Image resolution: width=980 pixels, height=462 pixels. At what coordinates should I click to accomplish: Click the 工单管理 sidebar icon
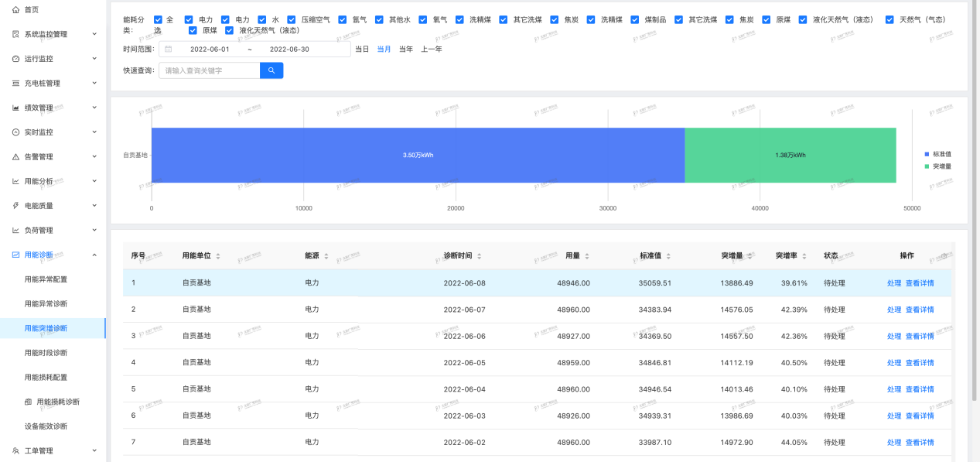pos(15,450)
